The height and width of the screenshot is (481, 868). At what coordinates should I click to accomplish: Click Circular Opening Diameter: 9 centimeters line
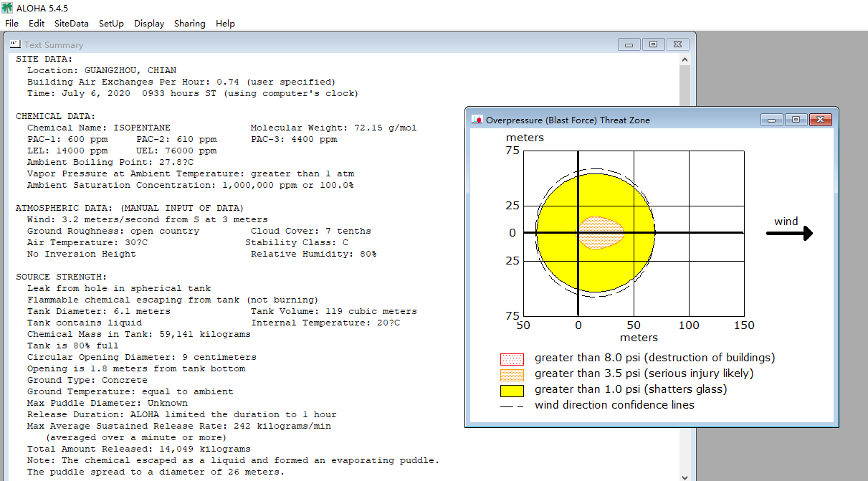tap(142, 357)
